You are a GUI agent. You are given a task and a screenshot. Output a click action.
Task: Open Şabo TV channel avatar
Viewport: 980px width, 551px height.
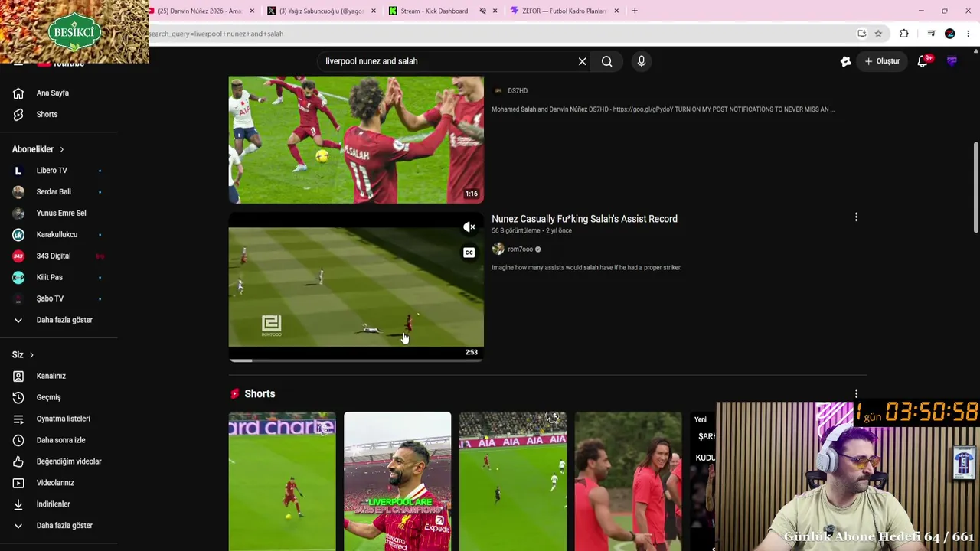click(x=18, y=299)
